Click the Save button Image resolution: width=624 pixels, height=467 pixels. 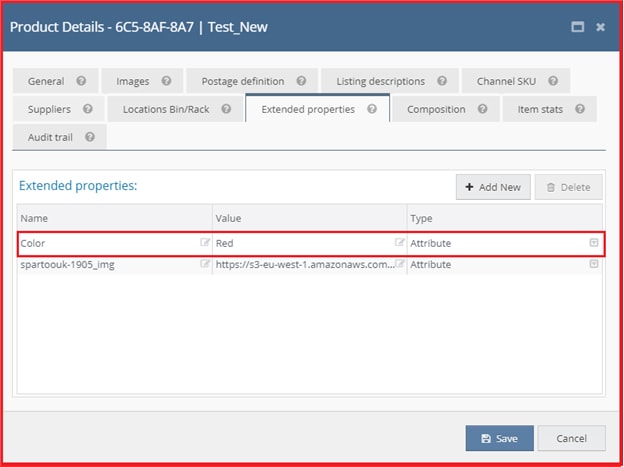(x=499, y=438)
